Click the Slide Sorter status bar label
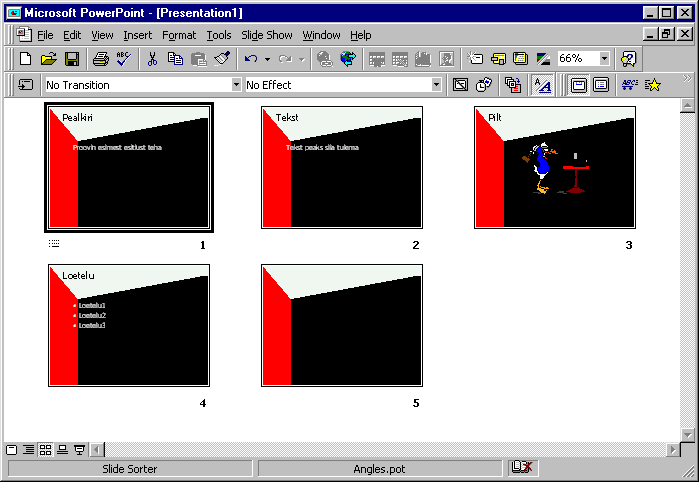The width and height of the screenshot is (699, 482). [129, 468]
